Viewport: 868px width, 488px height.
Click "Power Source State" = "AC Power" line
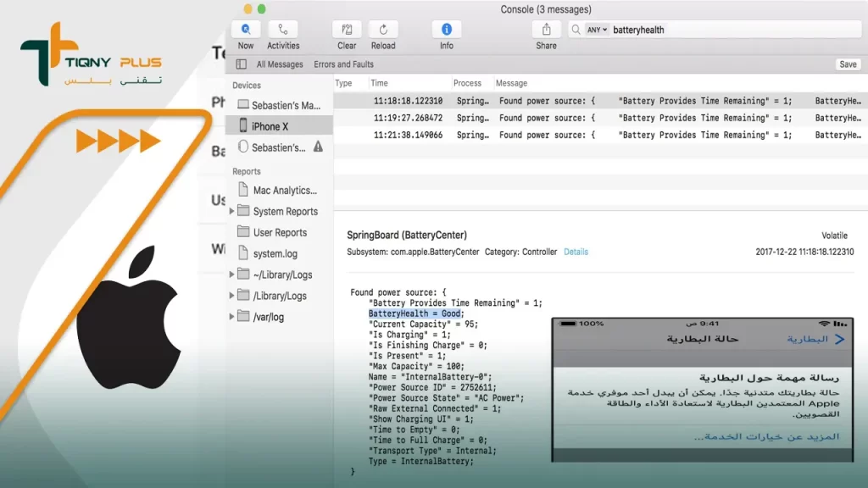[446, 398]
